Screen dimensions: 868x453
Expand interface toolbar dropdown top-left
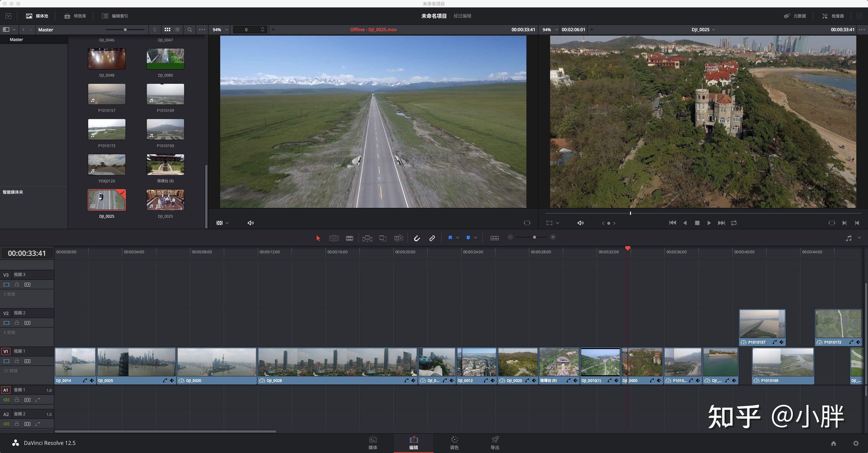(x=8, y=16)
